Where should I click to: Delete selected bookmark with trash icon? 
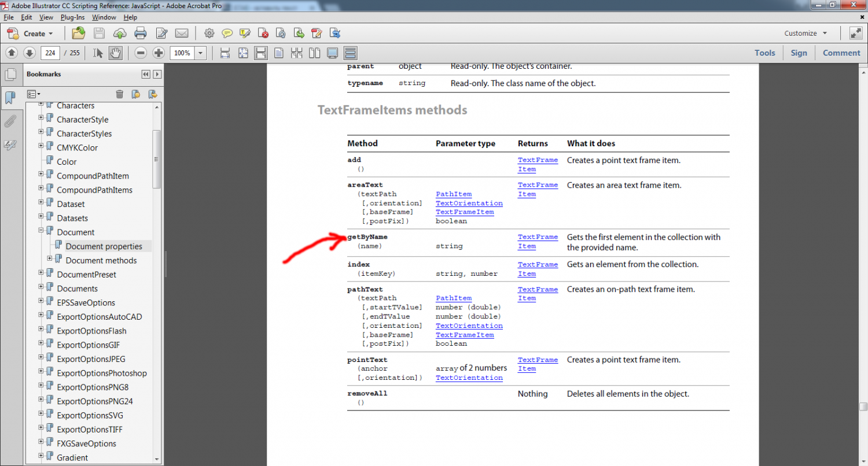[x=120, y=94]
